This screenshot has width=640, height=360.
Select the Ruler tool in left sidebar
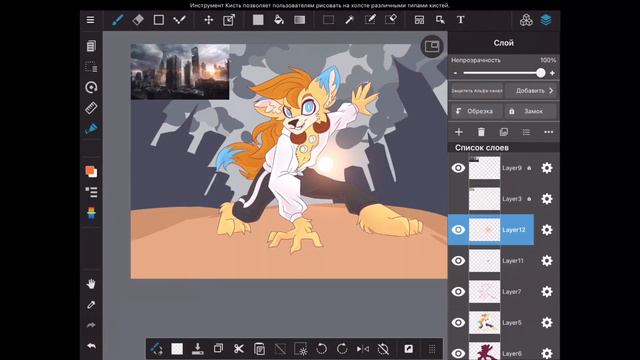pos(91,108)
